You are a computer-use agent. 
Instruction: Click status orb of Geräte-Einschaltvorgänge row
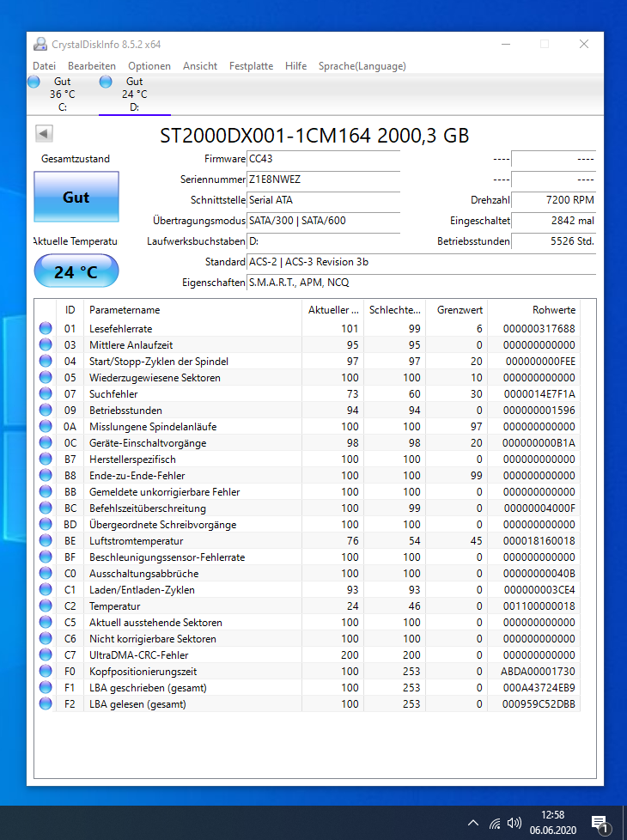click(46, 442)
